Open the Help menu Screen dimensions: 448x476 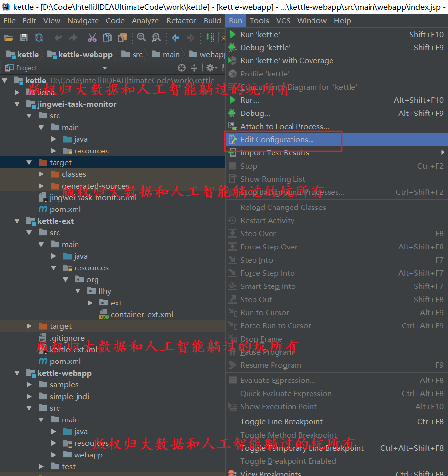[342, 20]
